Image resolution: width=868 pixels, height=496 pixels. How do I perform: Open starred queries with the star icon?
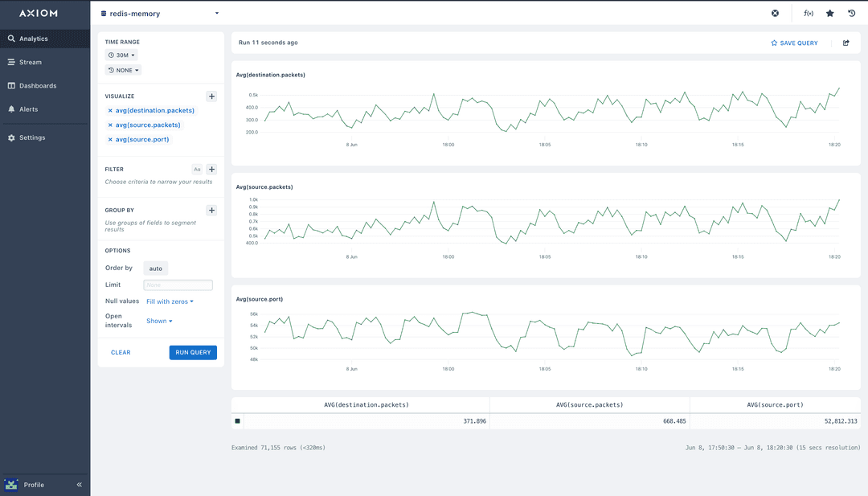pyautogui.click(x=829, y=13)
